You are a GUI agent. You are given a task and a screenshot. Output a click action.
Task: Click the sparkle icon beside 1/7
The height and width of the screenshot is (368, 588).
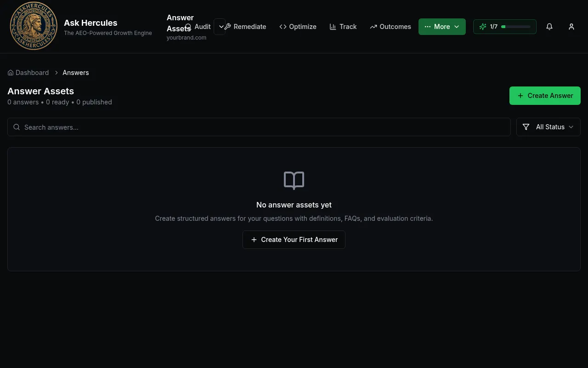click(x=483, y=27)
